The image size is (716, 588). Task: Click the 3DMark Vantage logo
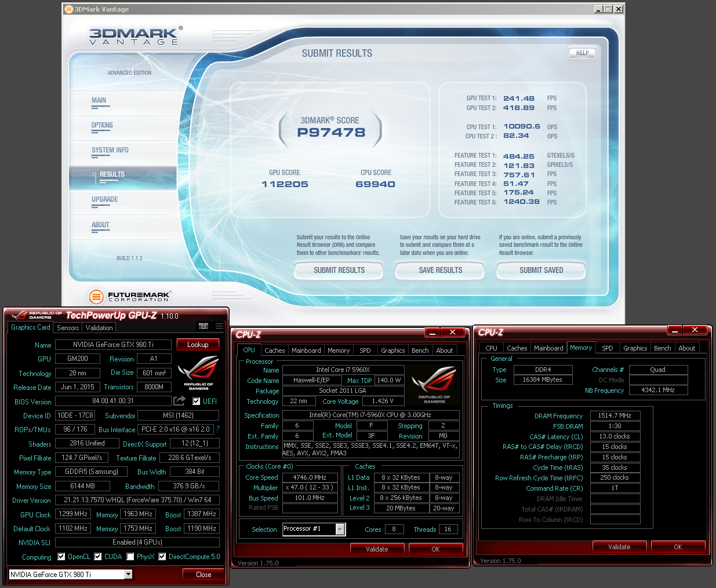136,36
